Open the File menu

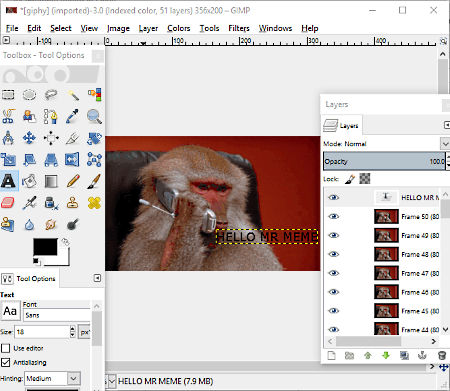click(x=12, y=28)
